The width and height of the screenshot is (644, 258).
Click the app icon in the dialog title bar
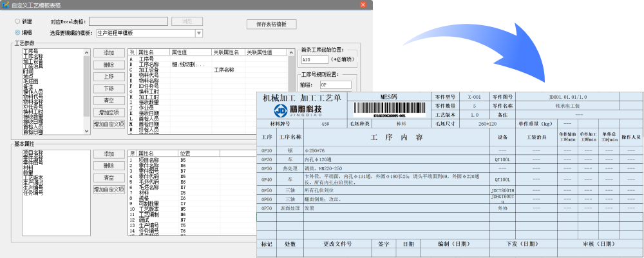pyautogui.click(x=5, y=5)
